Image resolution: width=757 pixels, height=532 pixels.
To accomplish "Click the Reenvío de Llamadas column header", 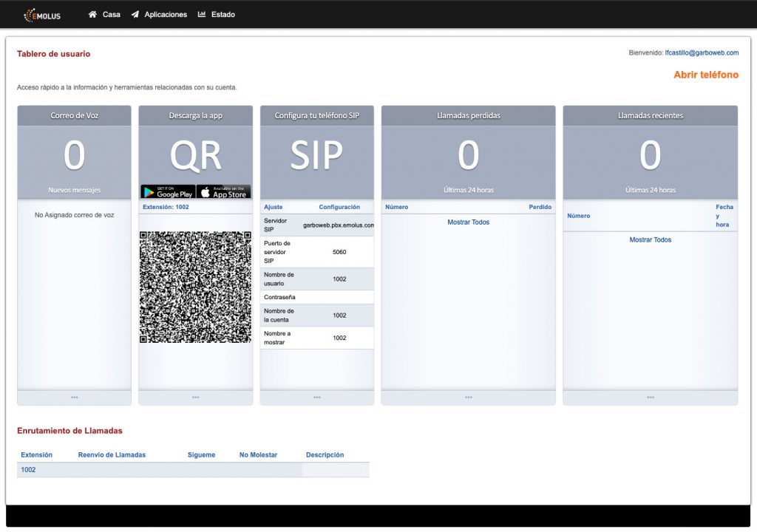I will coord(112,454).
